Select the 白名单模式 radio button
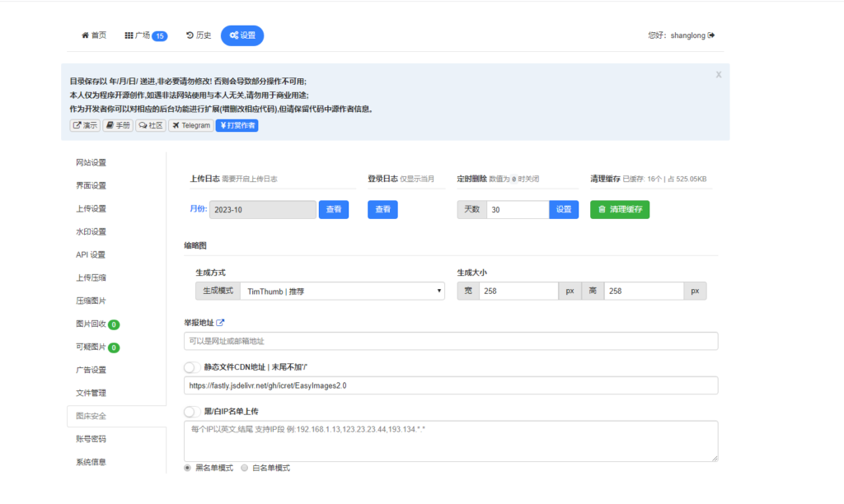Image resolution: width=844 pixels, height=504 pixels. 244,468
